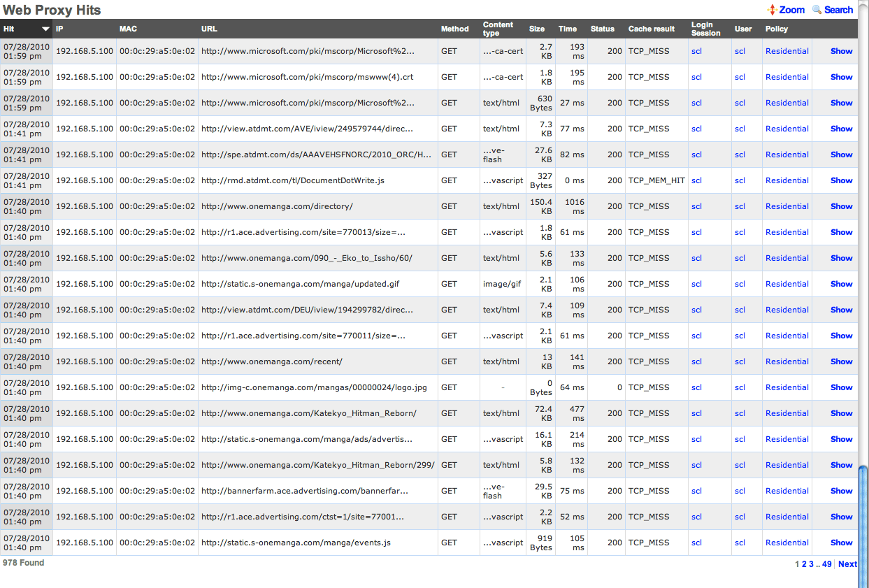Show details for updated.gif hit
Viewport: 869px width, 588px height.
tap(841, 284)
